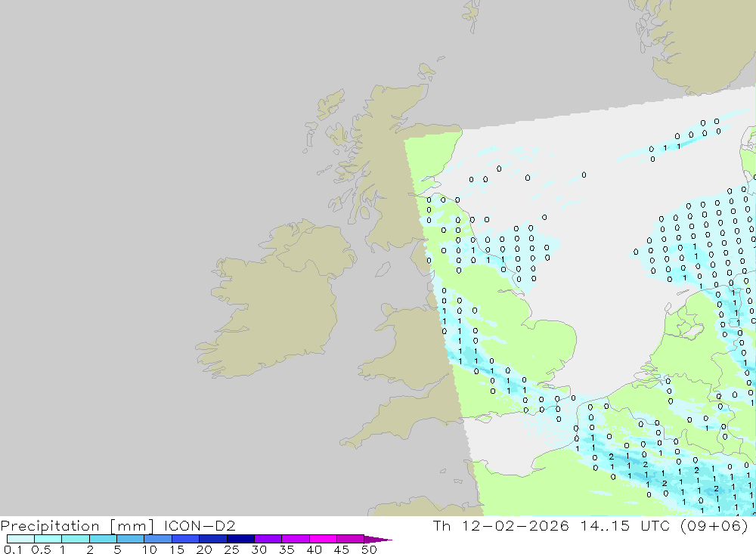Click the 30–35 mm violet legend swatch
Viewport: 756px width, 554px height.
268,539
